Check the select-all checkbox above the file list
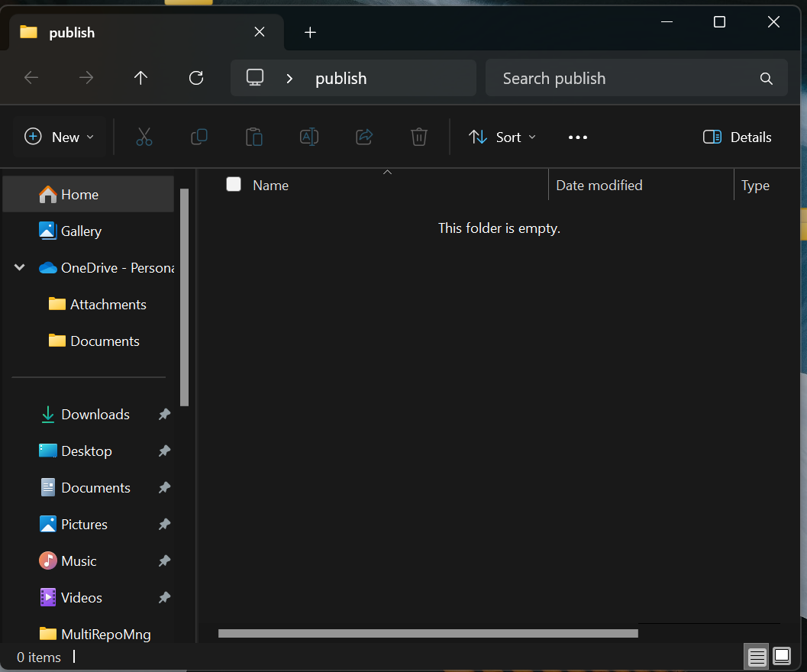 233,184
